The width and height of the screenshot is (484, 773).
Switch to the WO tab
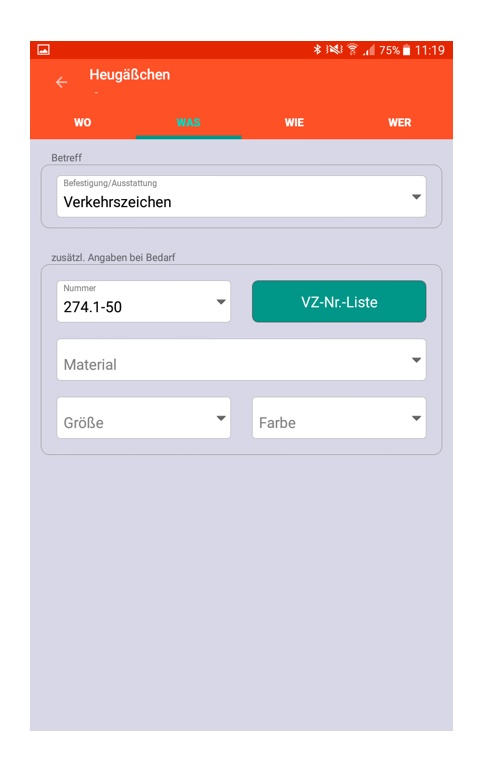(x=83, y=123)
